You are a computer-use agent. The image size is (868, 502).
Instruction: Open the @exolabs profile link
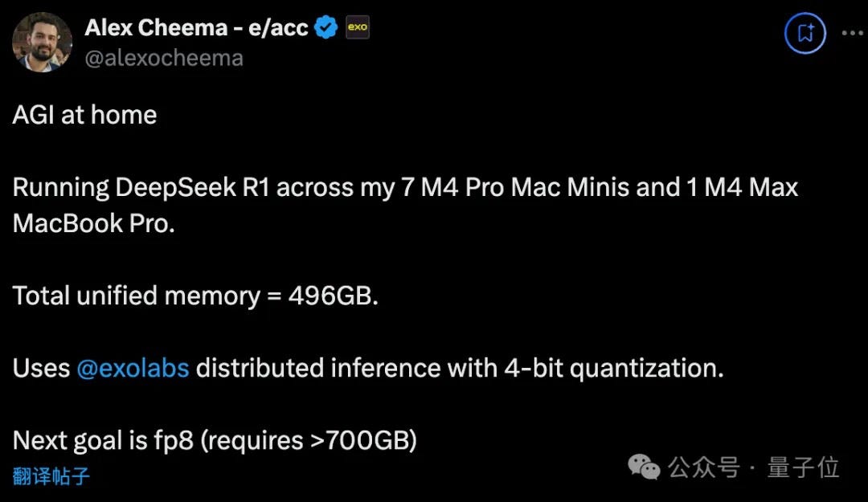point(132,368)
